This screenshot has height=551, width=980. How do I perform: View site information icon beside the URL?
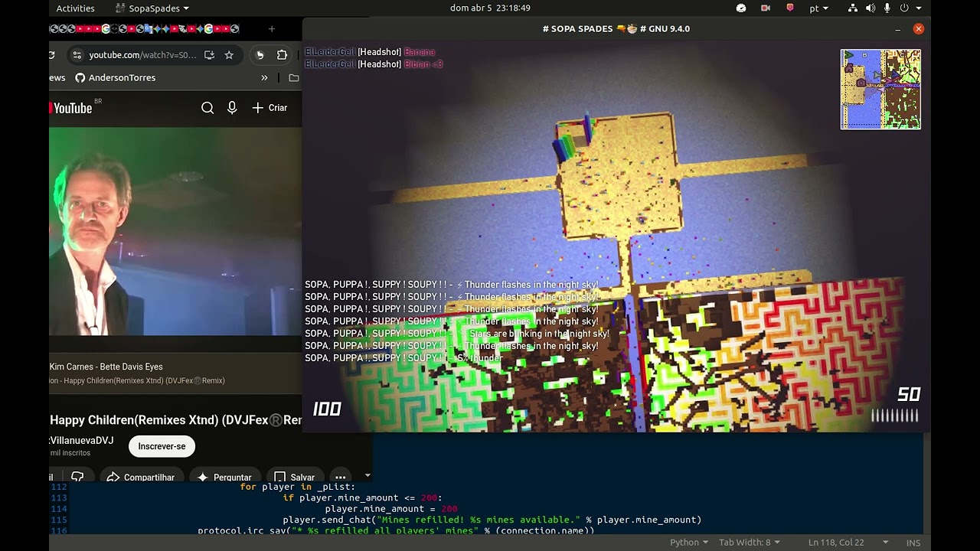(76, 55)
